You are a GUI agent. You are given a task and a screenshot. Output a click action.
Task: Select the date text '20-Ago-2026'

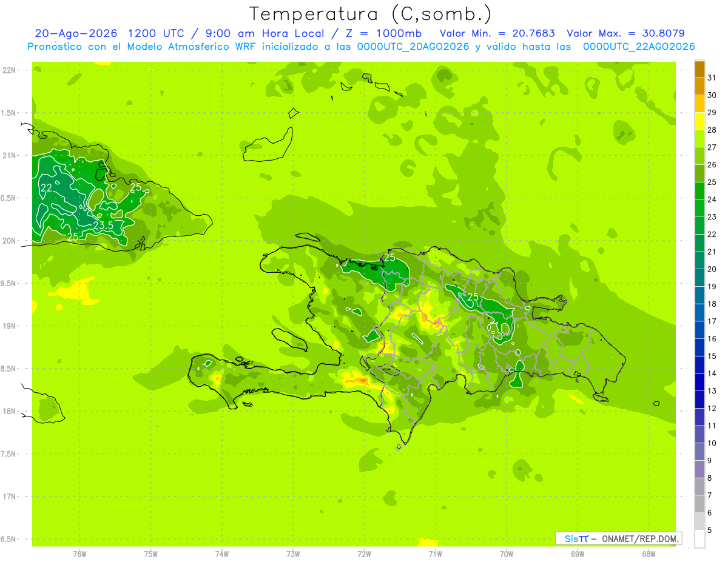tap(76, 33)
